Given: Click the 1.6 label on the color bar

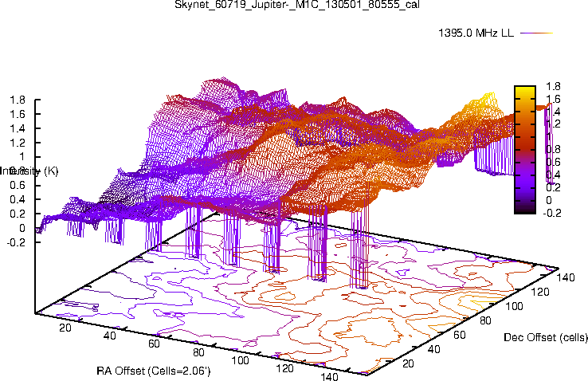Looking at the screenshot, I should pos(553,99).
